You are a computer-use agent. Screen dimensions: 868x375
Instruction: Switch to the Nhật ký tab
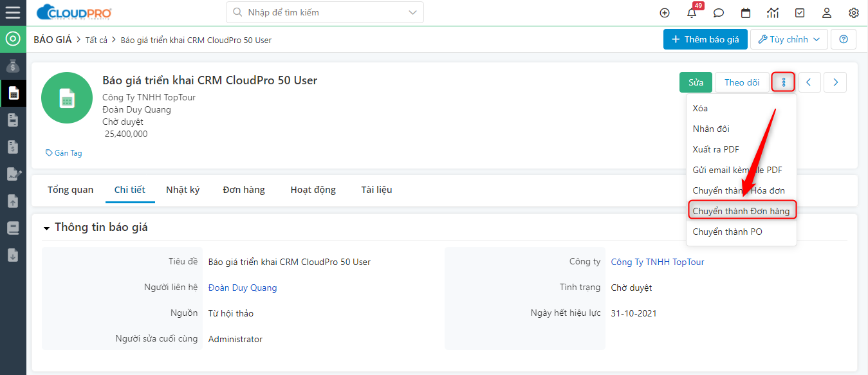pos(183,190)
